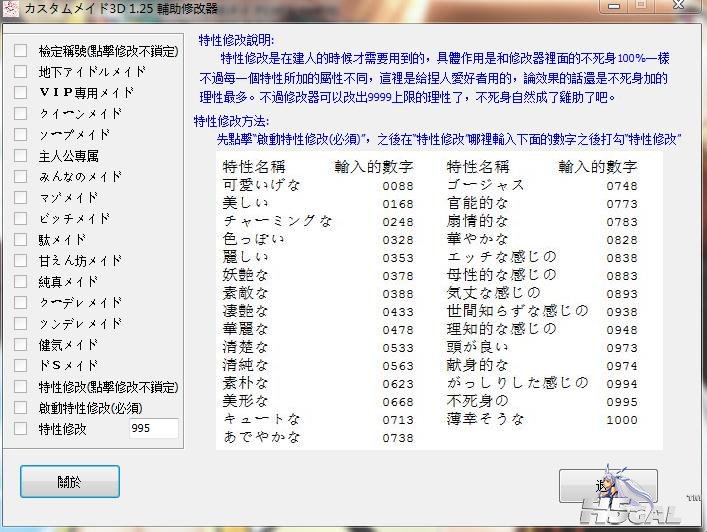Click the exit button at bottom right
Screen dimensions: 707x532
pos(608,486)
